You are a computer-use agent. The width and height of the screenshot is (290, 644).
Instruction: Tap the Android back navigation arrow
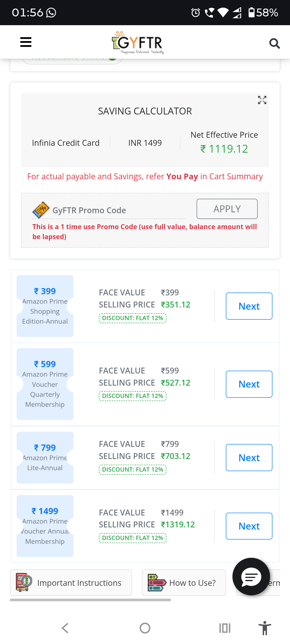65,628
